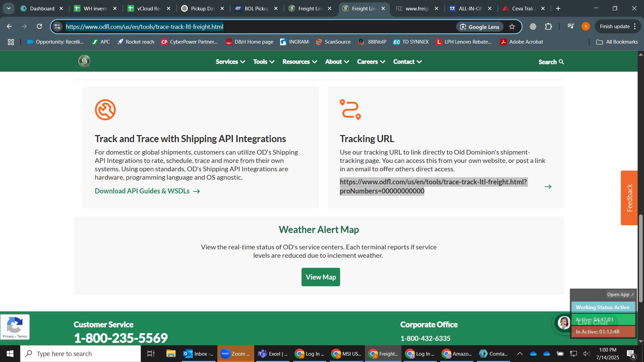
Task: Open the D&H Home page bookmark
Action: [250, 42]
